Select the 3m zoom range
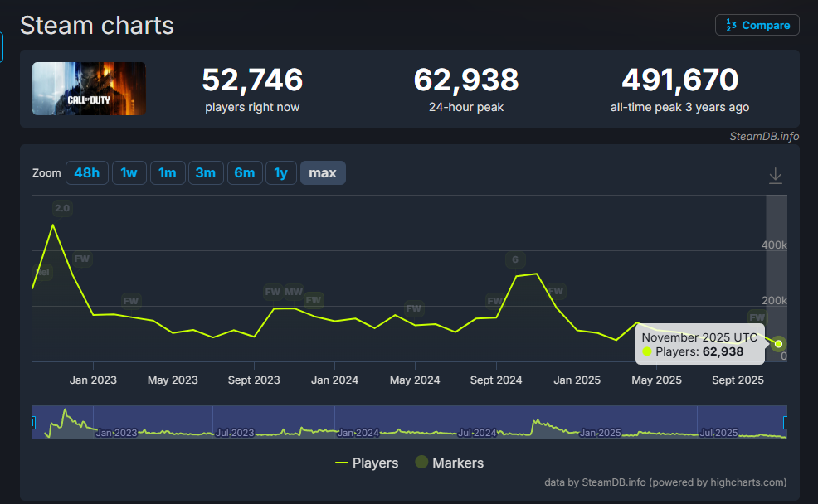 click(x=205, y=172)
